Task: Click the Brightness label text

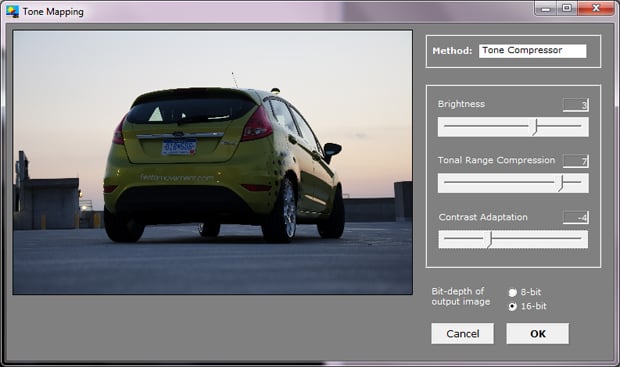Action: [461, 104]
